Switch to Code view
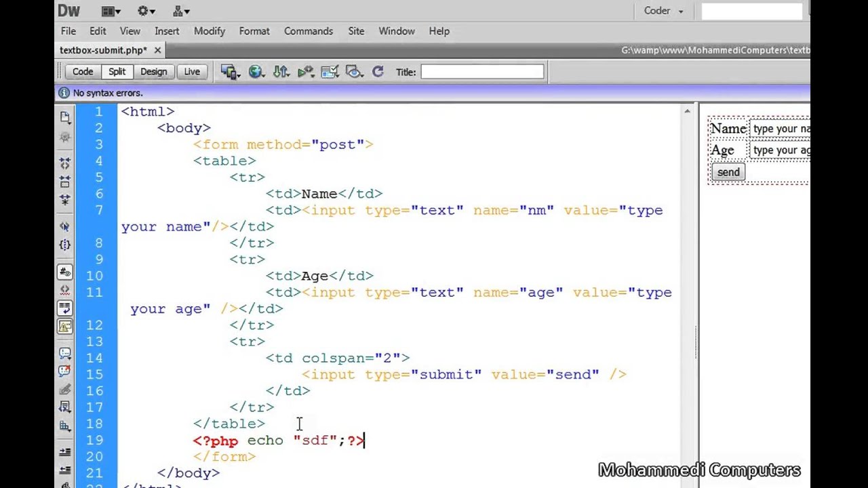The width and height of the screenshot is (868, 488). [83, 72]
